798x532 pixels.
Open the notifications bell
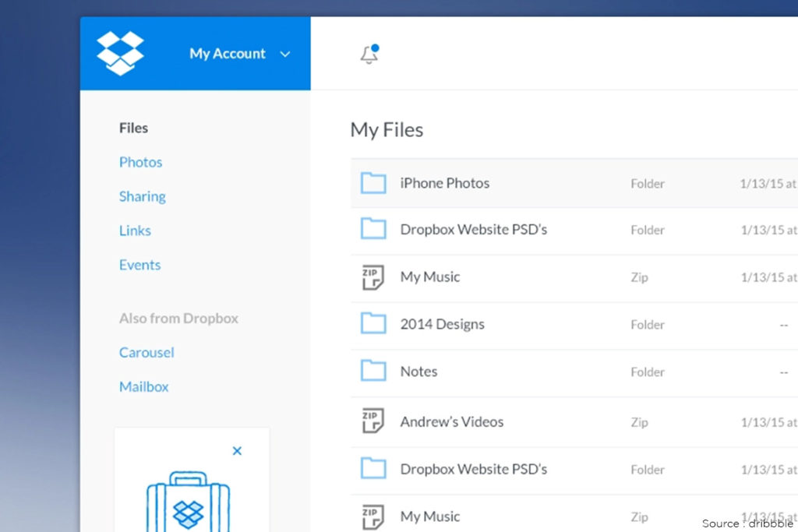370,54
